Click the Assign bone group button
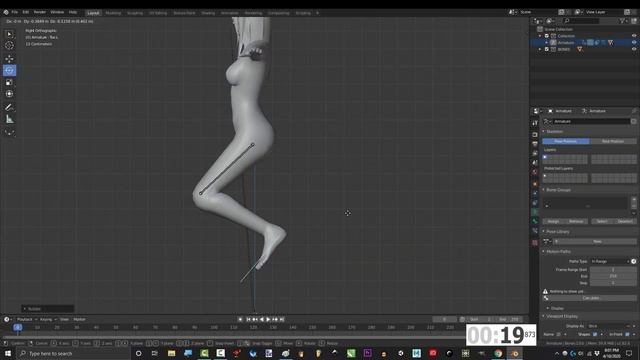The image size is (640, 360). [x=553, y=222]
